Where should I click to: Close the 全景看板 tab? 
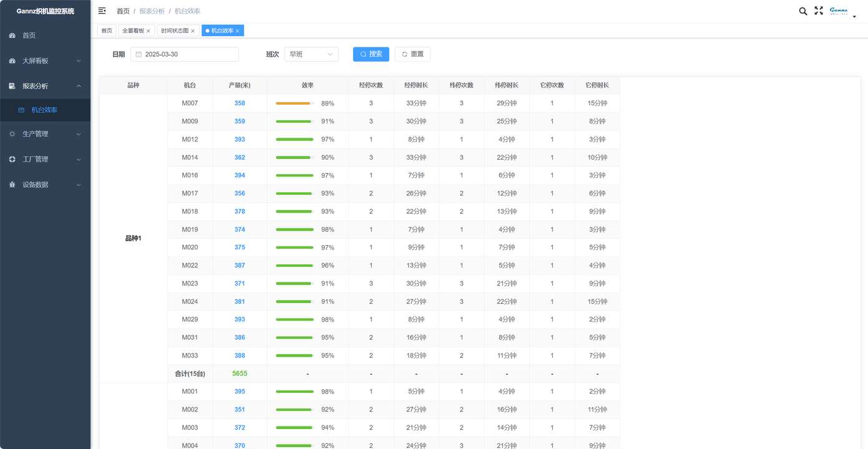pyautogui.click(x=149, y=31)
